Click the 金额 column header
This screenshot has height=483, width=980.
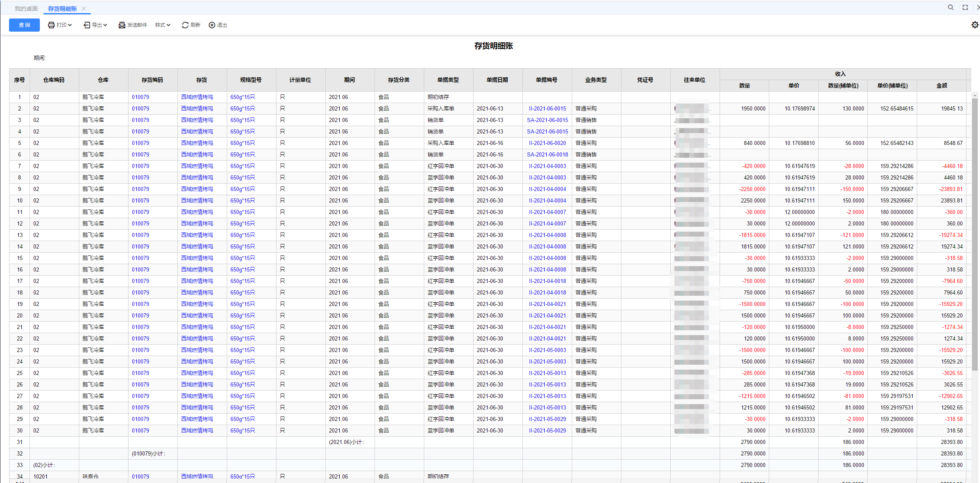tap(941, 86)
